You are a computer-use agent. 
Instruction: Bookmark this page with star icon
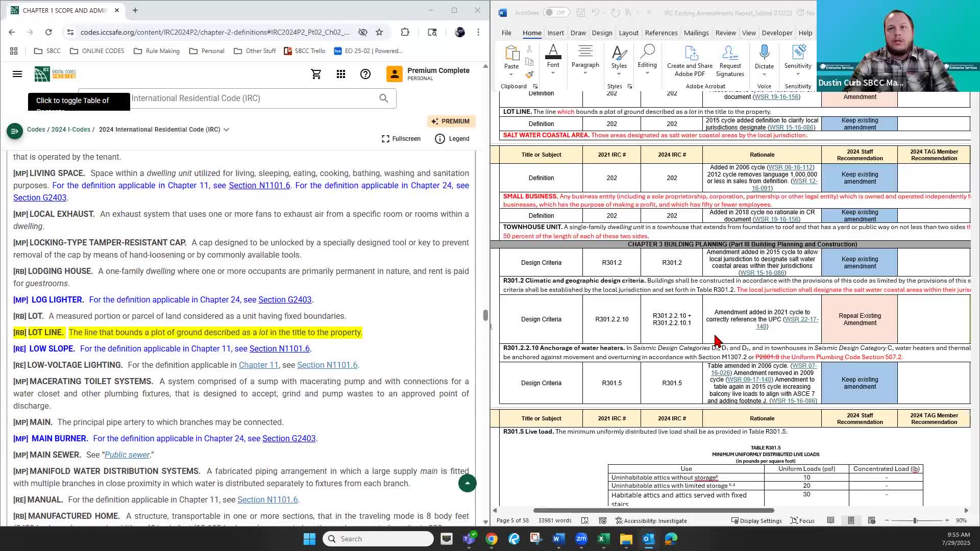379,32
